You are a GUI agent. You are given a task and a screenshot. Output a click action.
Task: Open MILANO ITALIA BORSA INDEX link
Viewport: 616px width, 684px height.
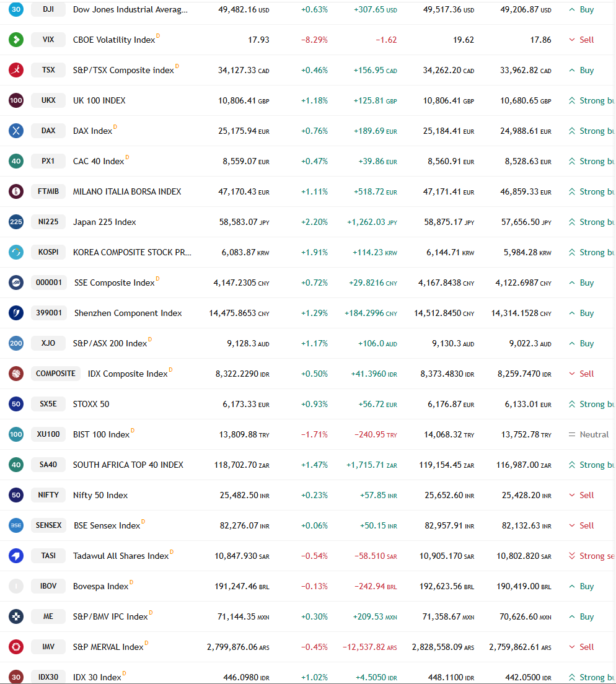point(127,191)
